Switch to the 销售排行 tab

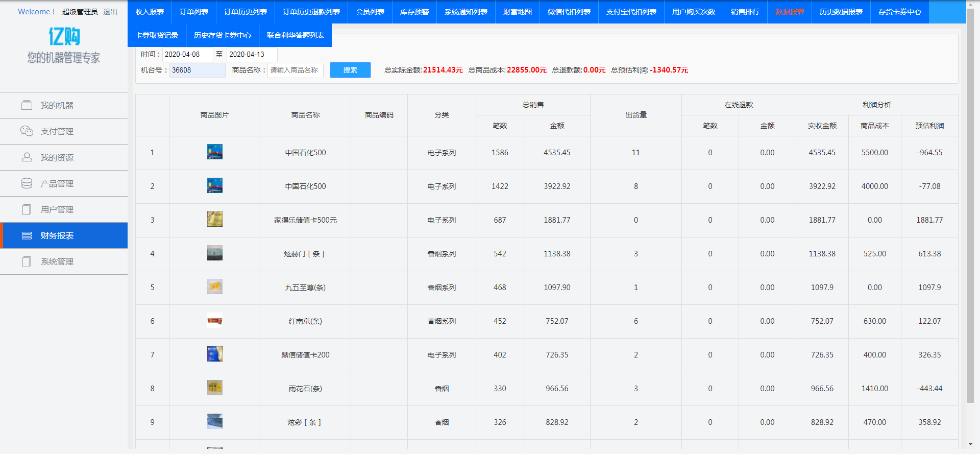click(745, 12)
